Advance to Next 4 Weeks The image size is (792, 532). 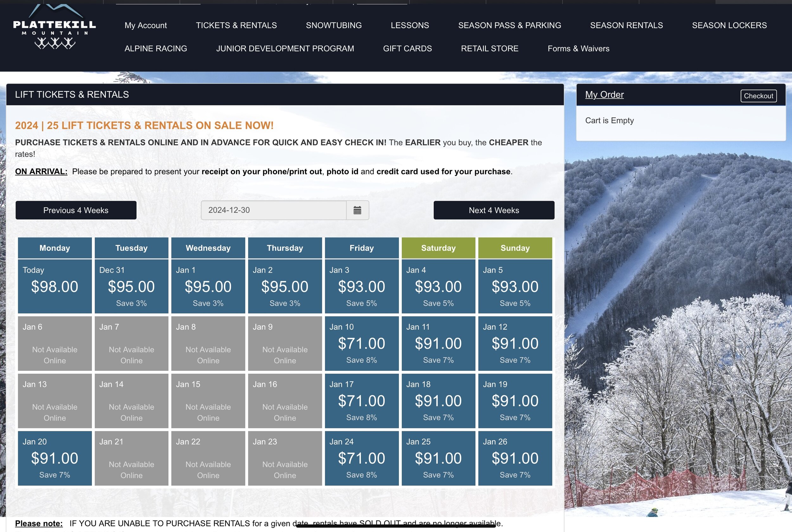click(494, 210)
